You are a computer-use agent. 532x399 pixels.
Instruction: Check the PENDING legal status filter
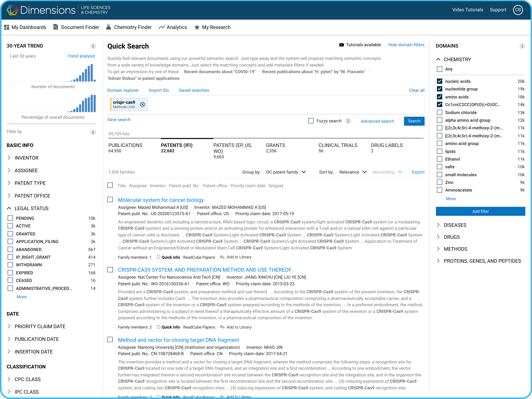coord(10,218)
